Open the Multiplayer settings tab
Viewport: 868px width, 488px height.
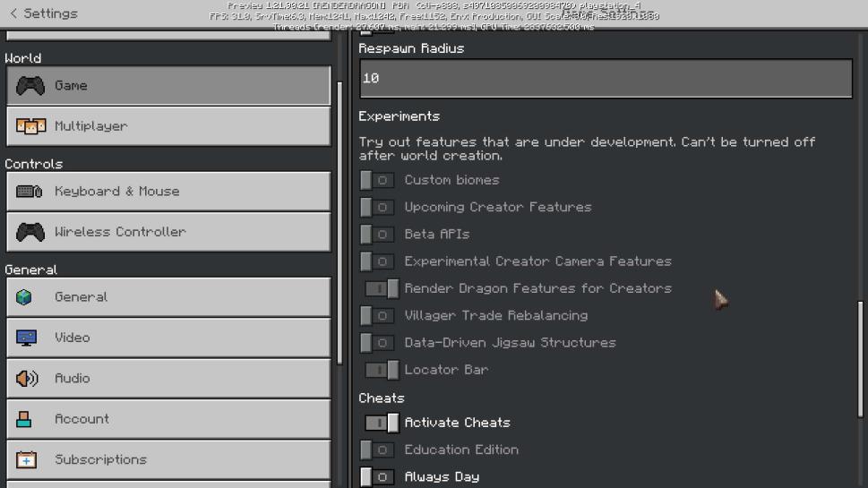pos(168,126)
